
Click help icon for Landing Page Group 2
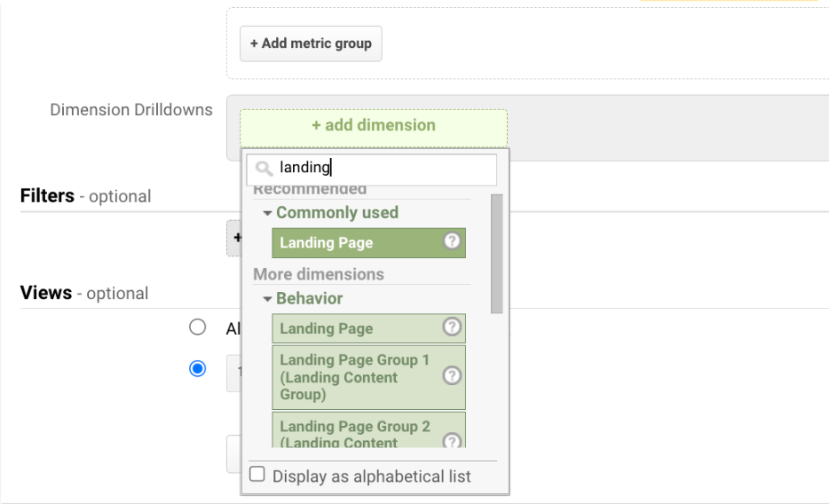(452, 441)
